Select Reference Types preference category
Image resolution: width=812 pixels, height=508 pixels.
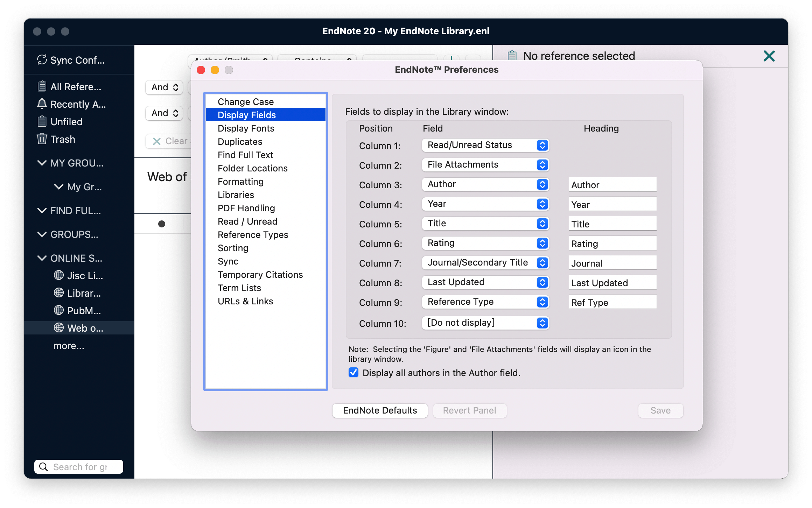(x=265, y=234)
